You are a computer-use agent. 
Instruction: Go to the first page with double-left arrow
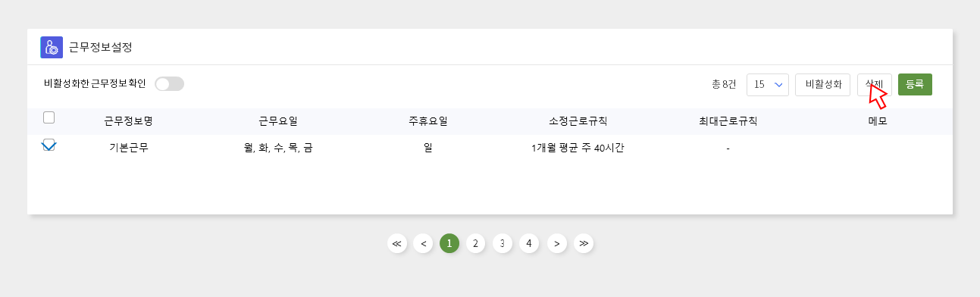click(x=397, y=243)
